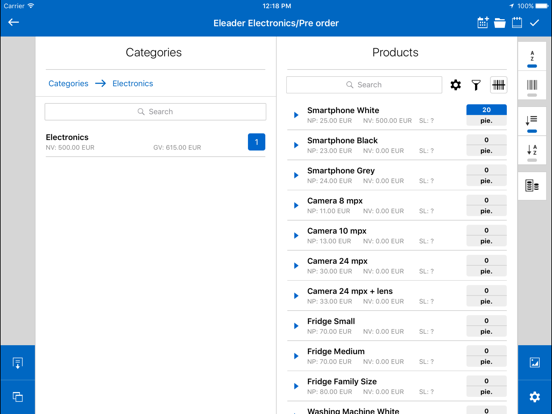Open the coins summary icon in sidebar
The height and width of the screenshot is (414, 552).
coord(532,186)
